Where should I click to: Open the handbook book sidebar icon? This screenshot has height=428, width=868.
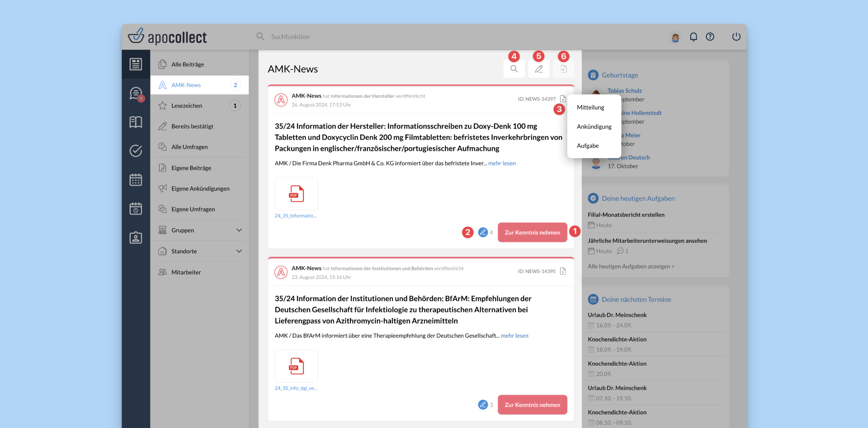pos(136,122)
